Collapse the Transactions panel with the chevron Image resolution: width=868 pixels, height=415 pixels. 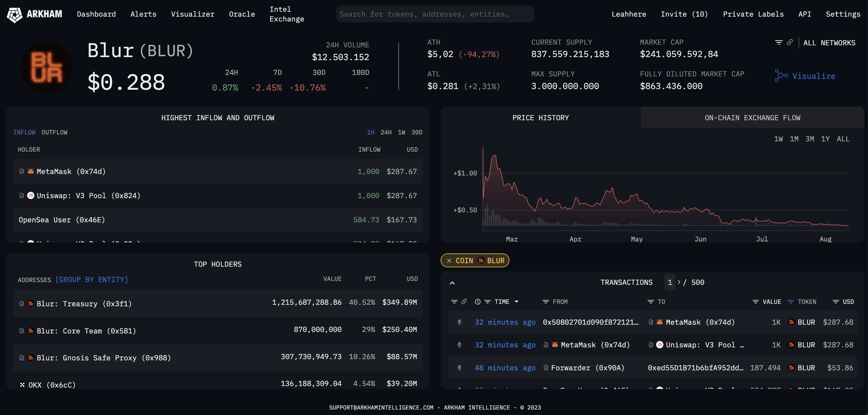pos(452,283)
